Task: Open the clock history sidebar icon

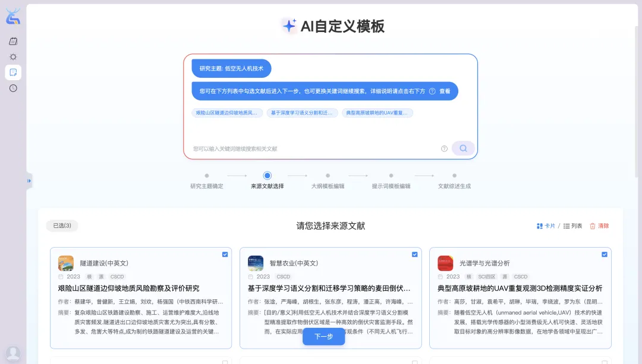Action: coord(13,88)
